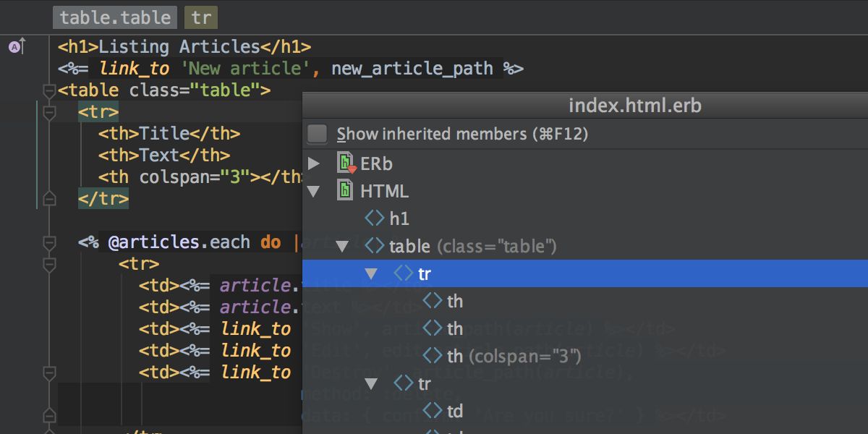Click the table.table breadcrumb

click(x=116, y=18)
